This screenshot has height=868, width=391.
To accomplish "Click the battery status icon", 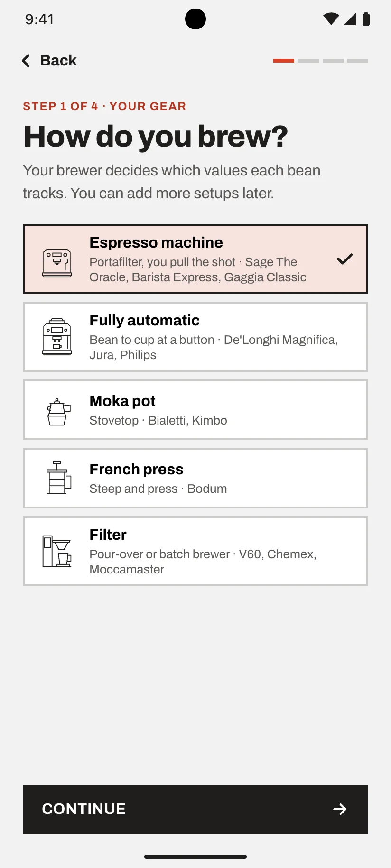I will pos(366,19).
